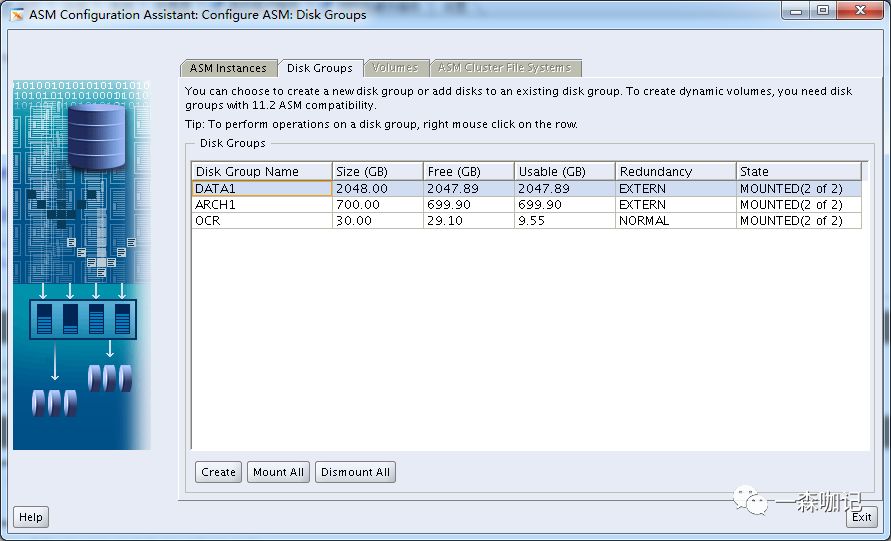Select the Disk Groups tab
Screen dimensions: 891x541
[x=319, y=68]
